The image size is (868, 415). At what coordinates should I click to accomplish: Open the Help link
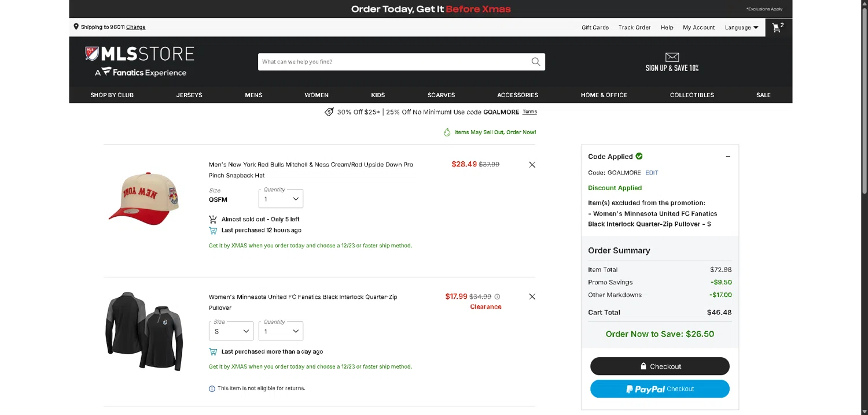coord(667,27)
